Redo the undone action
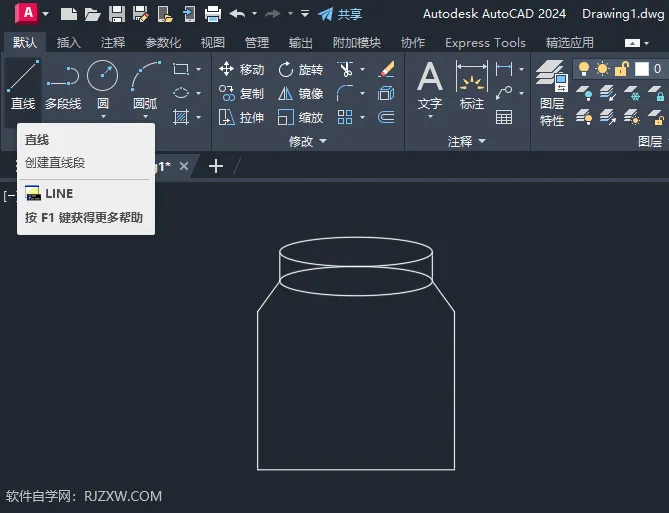Viewport: 669px width, 513px height. 273,14
